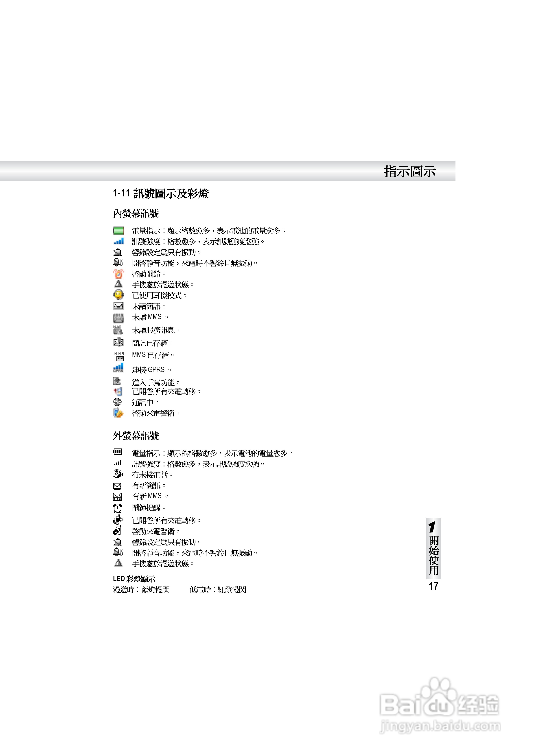Click the 內螢幕訊號 subheading
This screenshot has width=534, height=756.
[x=136, y=214]
